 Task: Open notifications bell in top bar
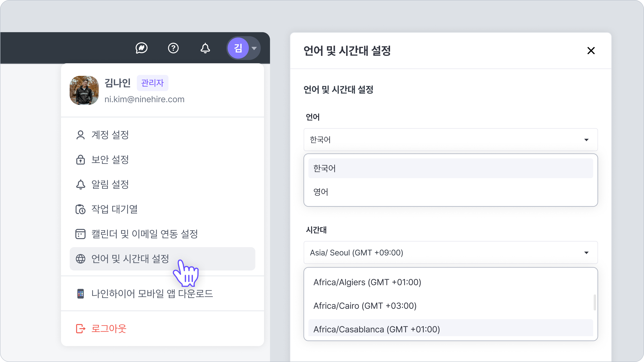205,48
